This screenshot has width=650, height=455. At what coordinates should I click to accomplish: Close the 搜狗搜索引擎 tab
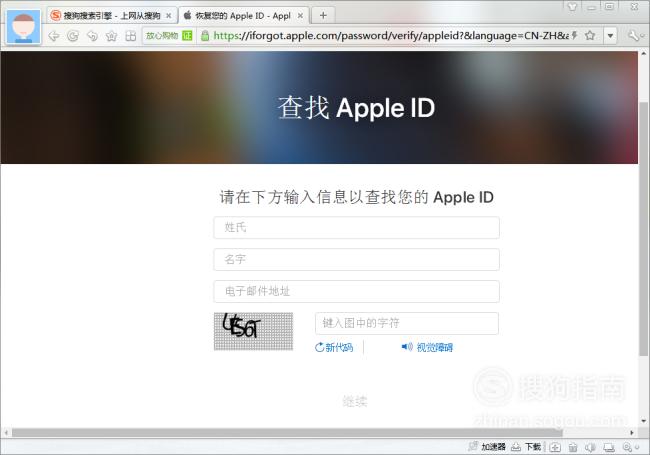(x=168, y=16)
